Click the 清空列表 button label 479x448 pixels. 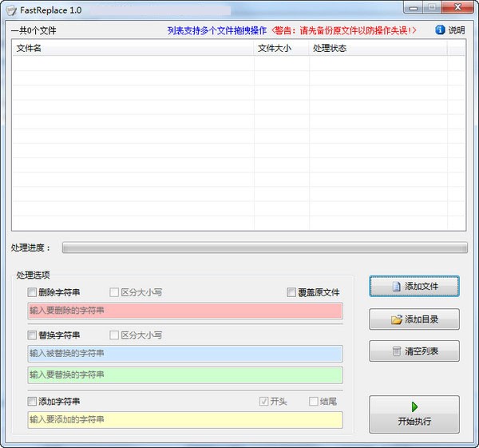(x=422, y=351)
